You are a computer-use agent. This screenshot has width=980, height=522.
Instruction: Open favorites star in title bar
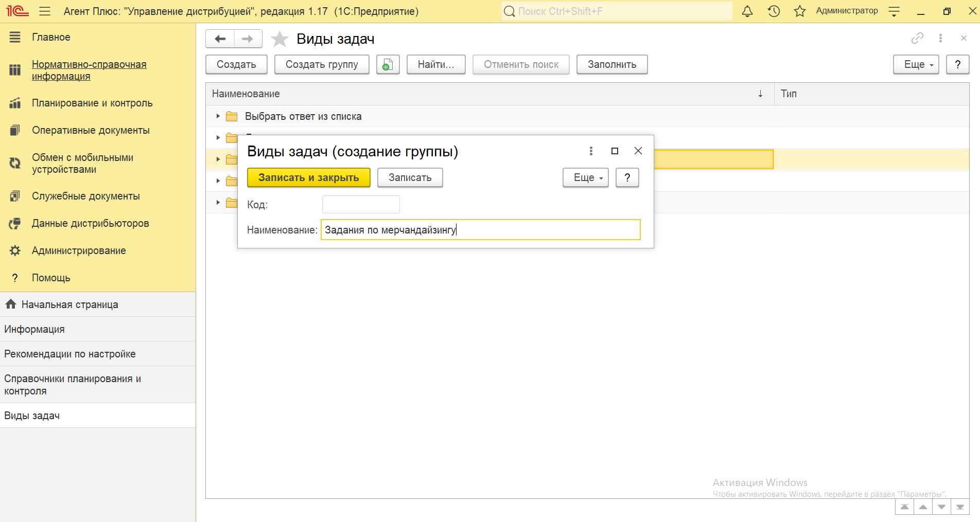click(799, 11)
